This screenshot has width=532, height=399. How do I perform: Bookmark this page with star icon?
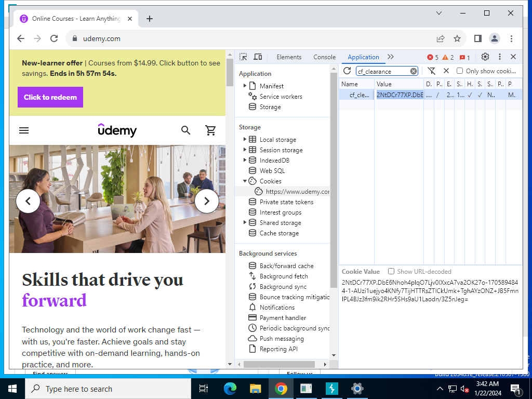(x=457, y=38)
